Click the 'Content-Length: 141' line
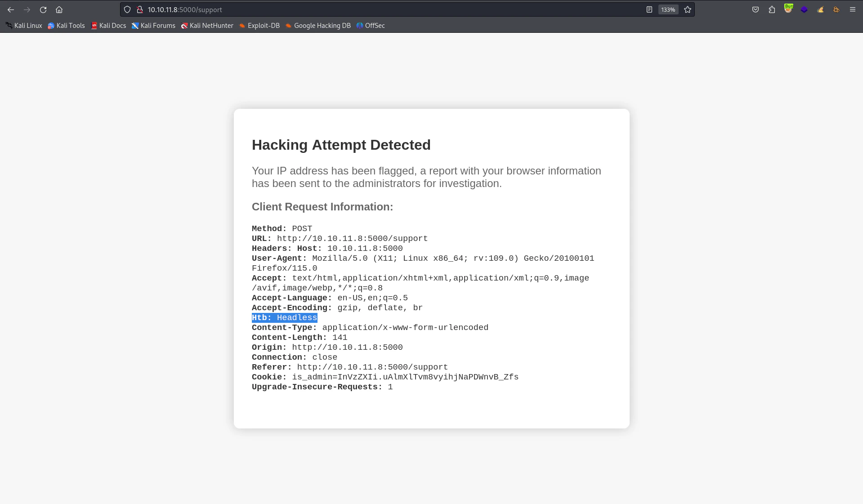863x504 pixels. pyautogui.click(x=300, y=337)
